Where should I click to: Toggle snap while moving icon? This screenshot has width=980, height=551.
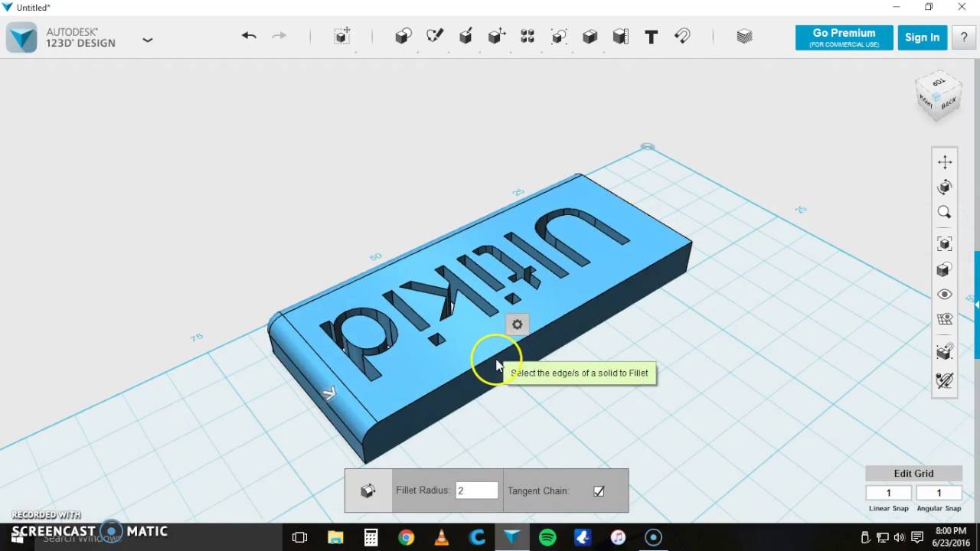tap(945, 352)
